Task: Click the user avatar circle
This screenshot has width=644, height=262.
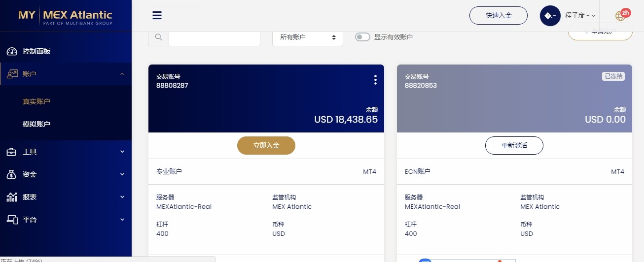Action: tap(550, 16)
